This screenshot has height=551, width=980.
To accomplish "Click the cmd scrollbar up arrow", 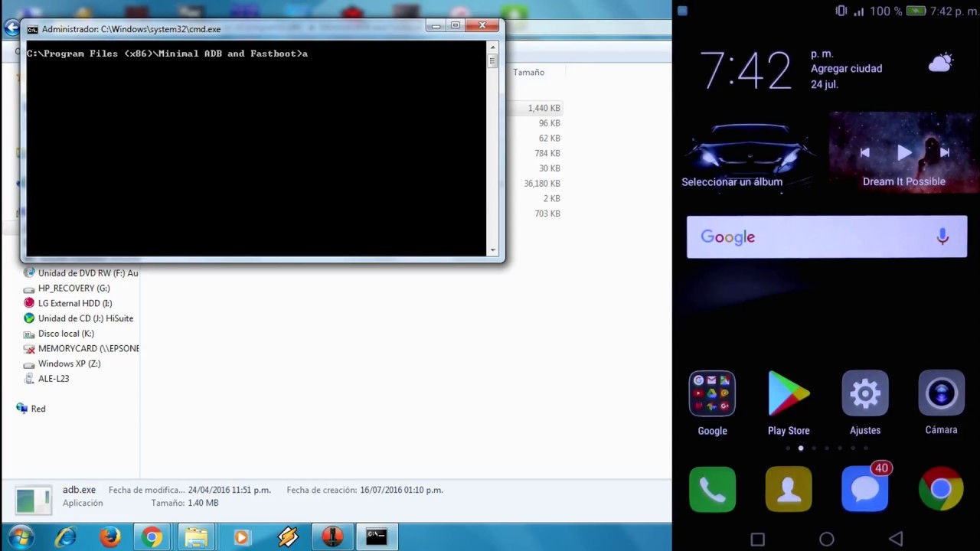I will tap(492, 46).
